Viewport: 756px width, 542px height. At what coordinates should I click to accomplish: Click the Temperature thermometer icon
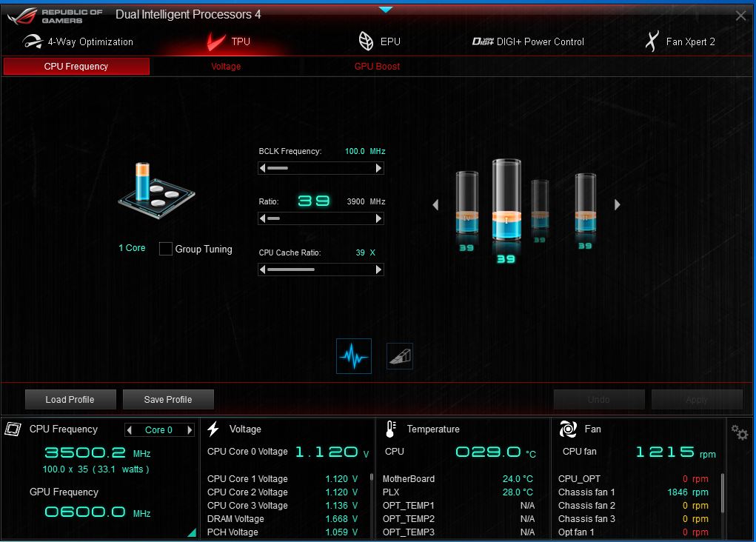pos(391,429)
